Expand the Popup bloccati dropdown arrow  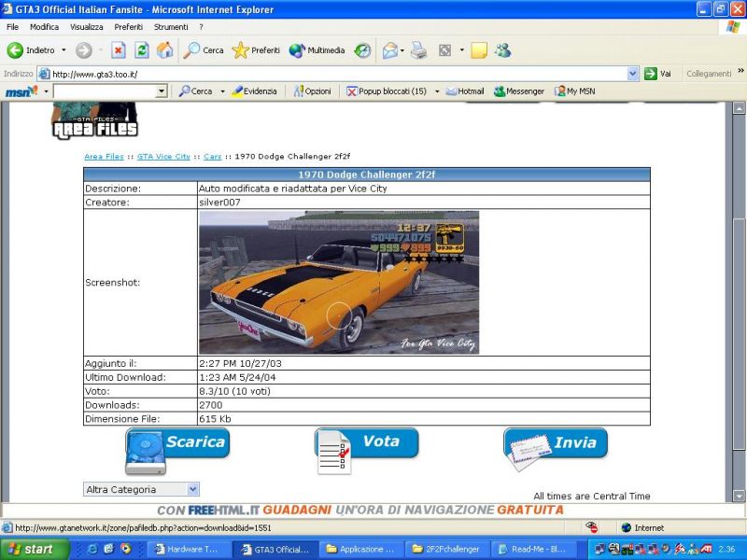[437, 91]
